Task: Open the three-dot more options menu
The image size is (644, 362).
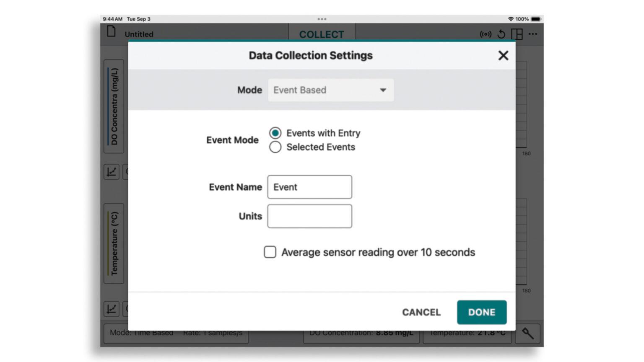Action: [533, 34]
